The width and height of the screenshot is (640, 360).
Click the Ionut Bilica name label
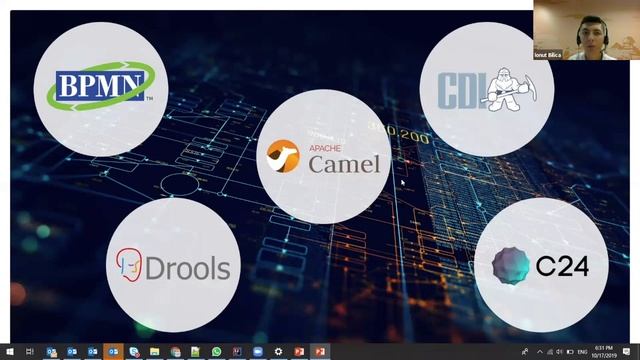pos(548,55)
